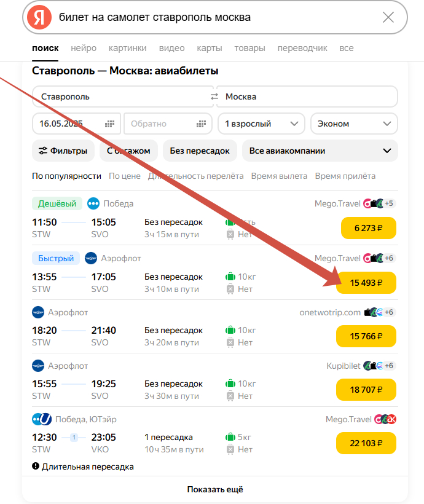Open Фильтры sliders button
Viewport: 424px width, 504px height.
pos(63,151)
